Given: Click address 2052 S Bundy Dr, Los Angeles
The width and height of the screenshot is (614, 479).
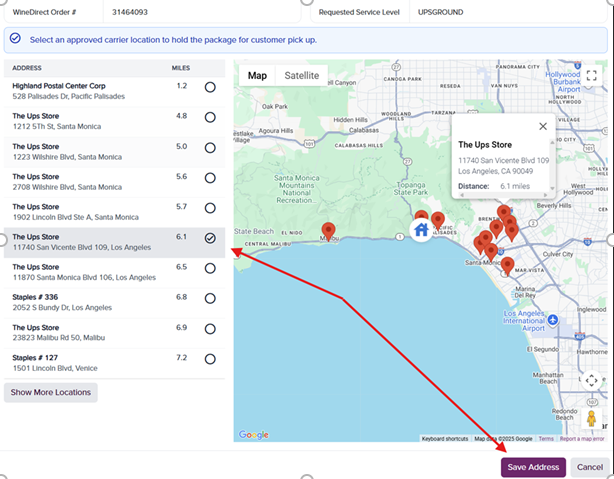Looking at the screenshot, I should click(62, 308).
